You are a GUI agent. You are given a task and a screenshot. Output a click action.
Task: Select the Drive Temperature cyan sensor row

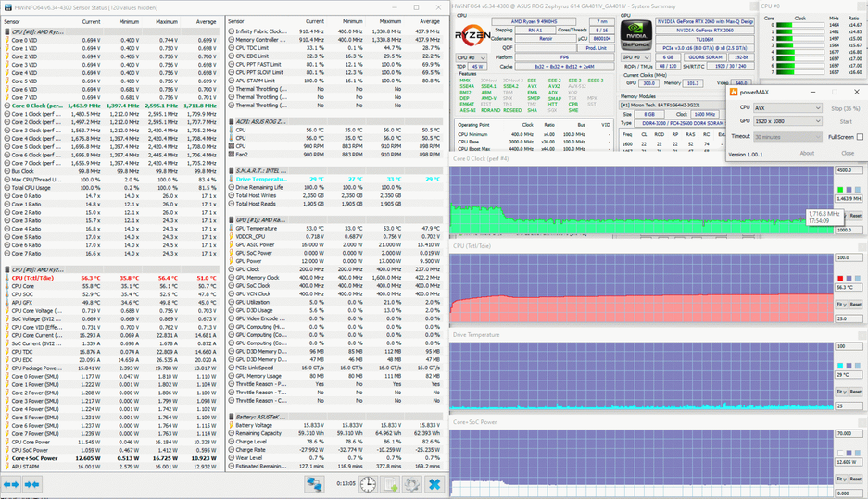(x=336, y=180)
